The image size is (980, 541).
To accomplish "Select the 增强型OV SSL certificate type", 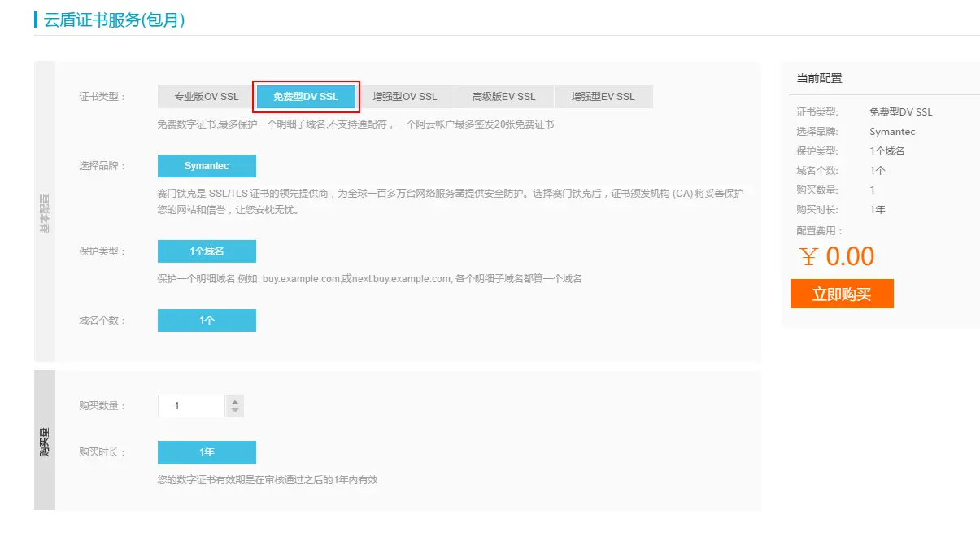I will point(405,97).
